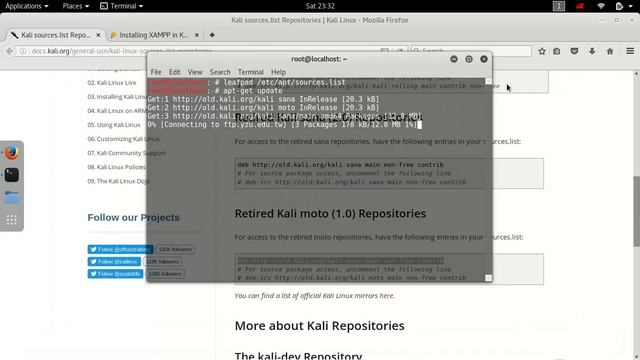Open the Terminal app menu in top bar
This screenshot has width=640, height=360.
point(122,6)
